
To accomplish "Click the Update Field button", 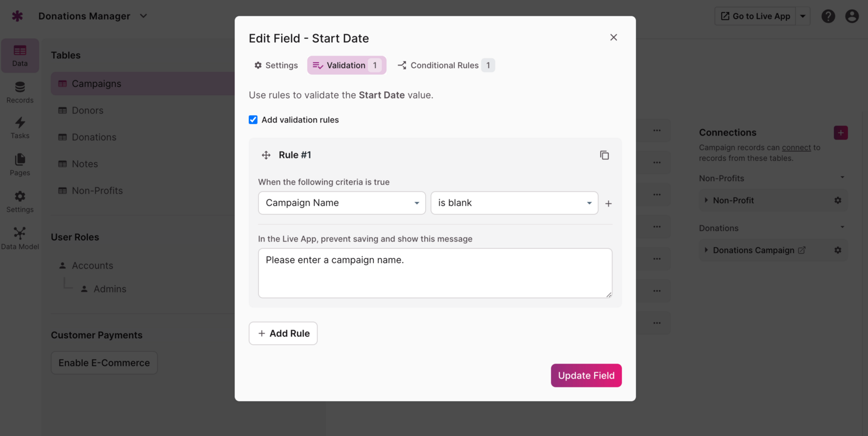I will click(x=586, y=375).
